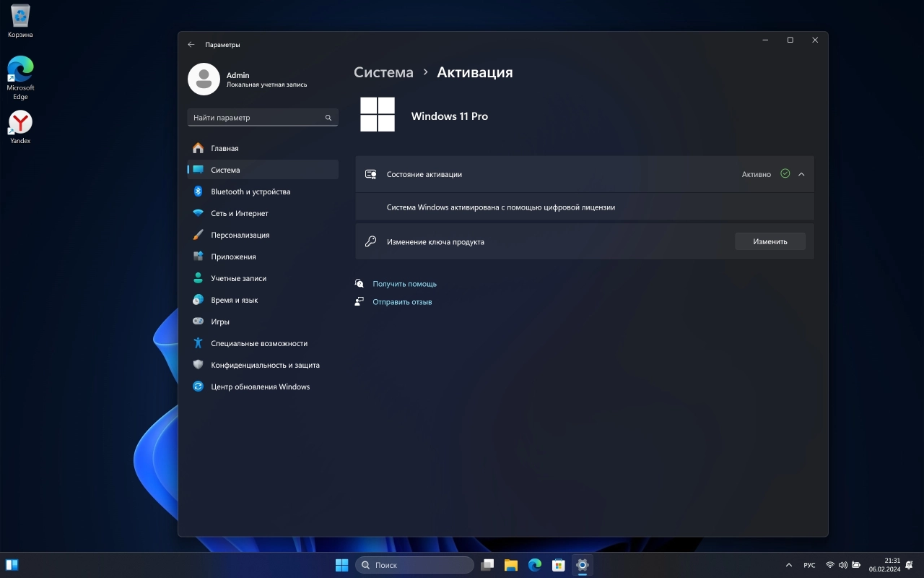The height and width of the screenshot is (578, 924).
Task: Open the Отправить отзыв link
Action: click(x=402, y=302)
